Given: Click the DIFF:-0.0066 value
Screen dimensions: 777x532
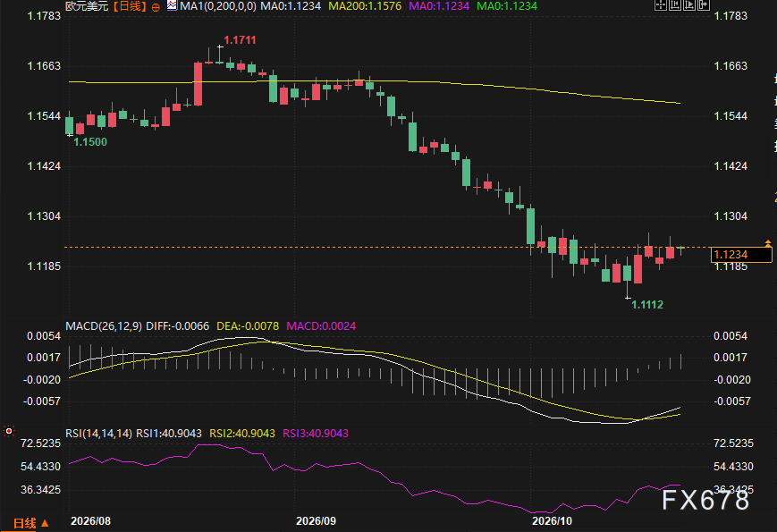Looking at the screenshot, I should coord(177,326).
